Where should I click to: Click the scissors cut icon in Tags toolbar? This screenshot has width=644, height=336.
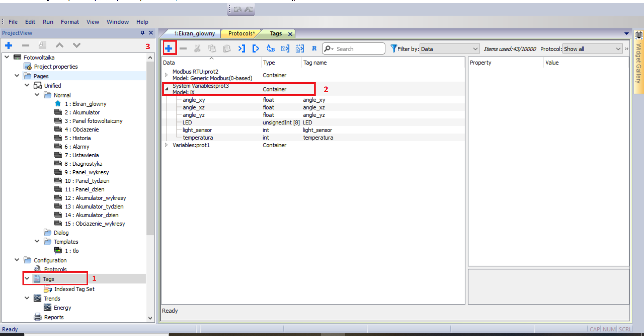point(197,49)
